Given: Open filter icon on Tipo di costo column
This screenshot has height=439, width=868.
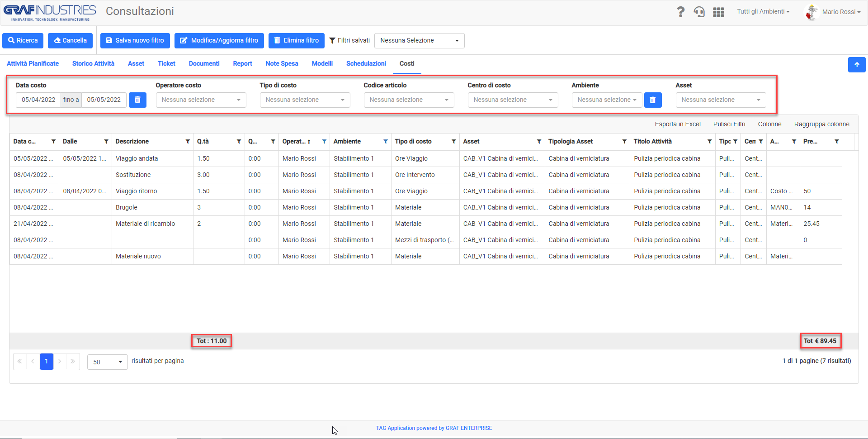Looking at the screenshot, I should coord(453,142).
